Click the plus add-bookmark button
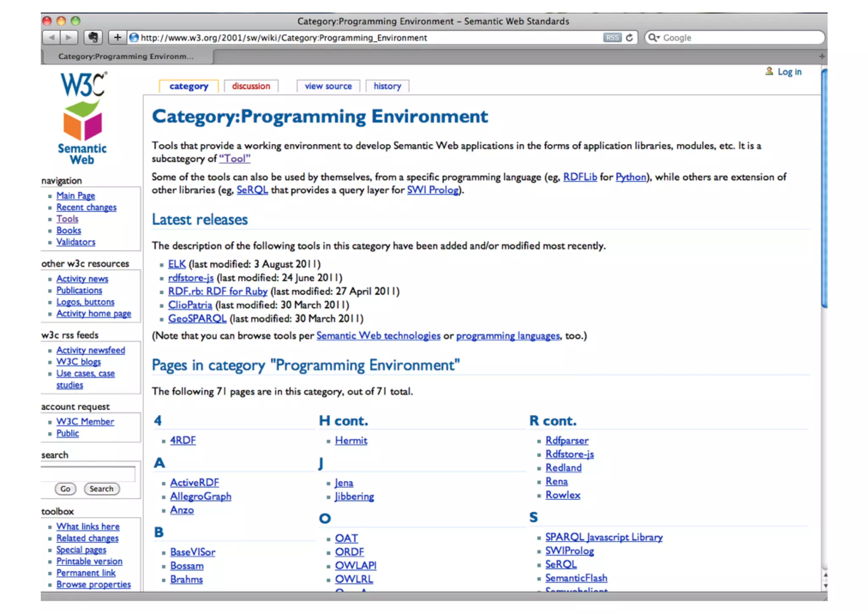This screenshot has width=868, height=613. click(117, 38)
